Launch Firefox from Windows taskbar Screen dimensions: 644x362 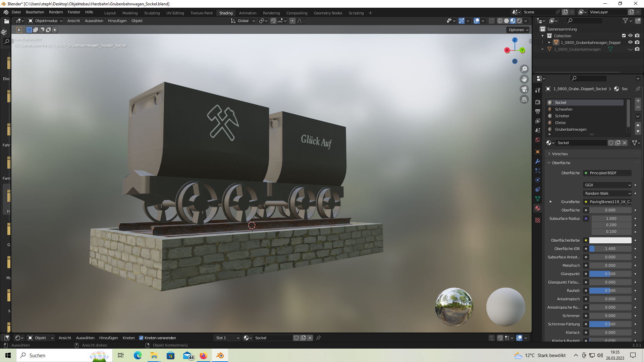tap(203, 355)
